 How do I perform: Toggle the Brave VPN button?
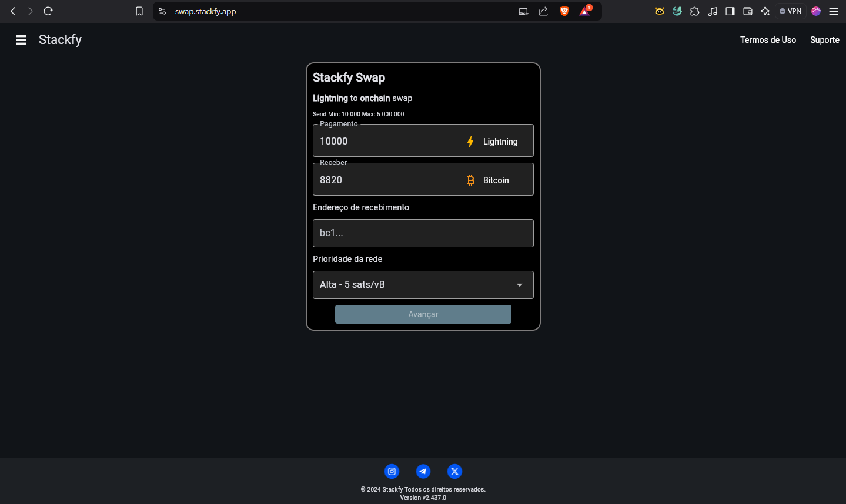(x=791, y=11)
